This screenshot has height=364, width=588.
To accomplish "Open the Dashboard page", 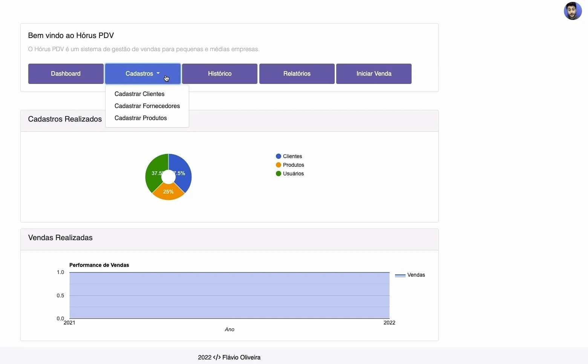I will coord(66,74).
